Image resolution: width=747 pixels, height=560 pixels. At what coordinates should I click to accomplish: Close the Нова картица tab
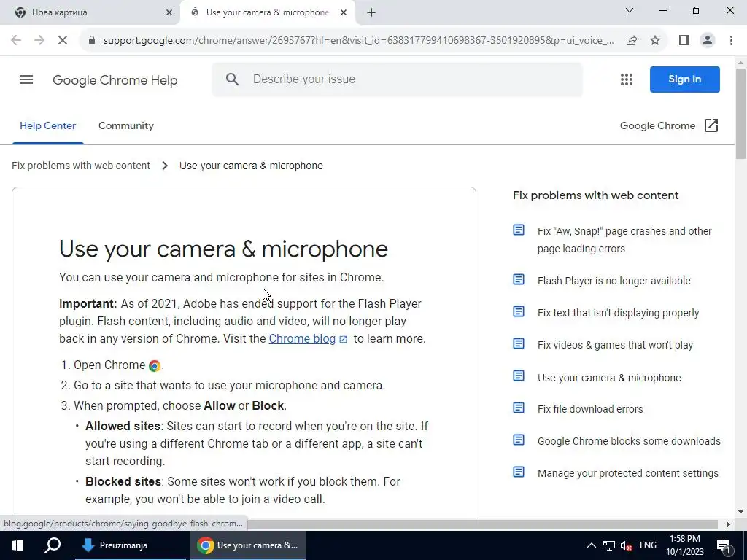(169, 12)
